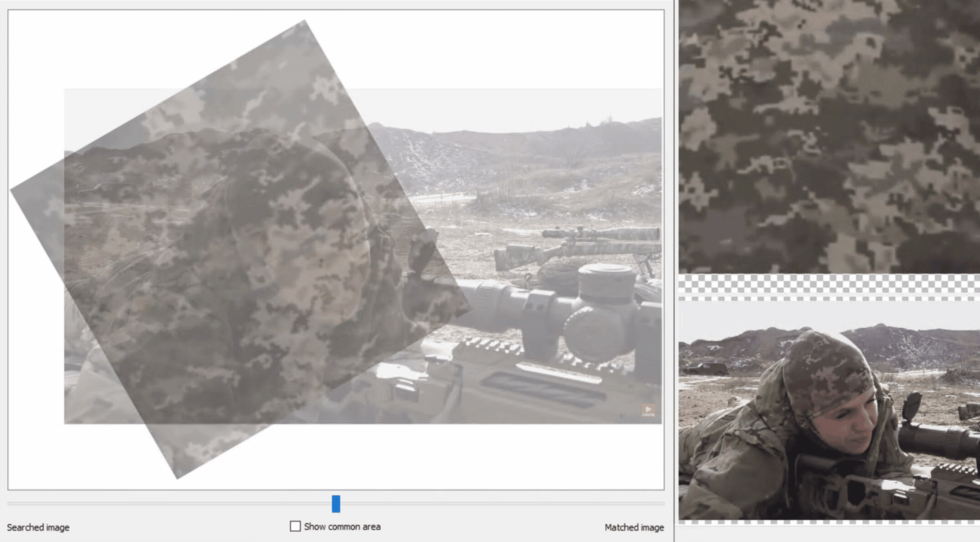This screenshot has width=980, height=542.
Task: Click the Show common area label text
Action: [342, 527]
